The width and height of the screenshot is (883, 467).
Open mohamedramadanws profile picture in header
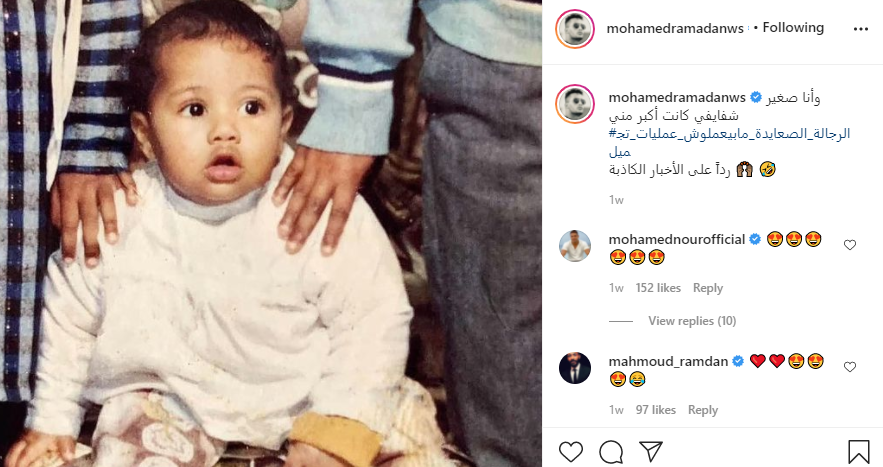coord(575,28)
